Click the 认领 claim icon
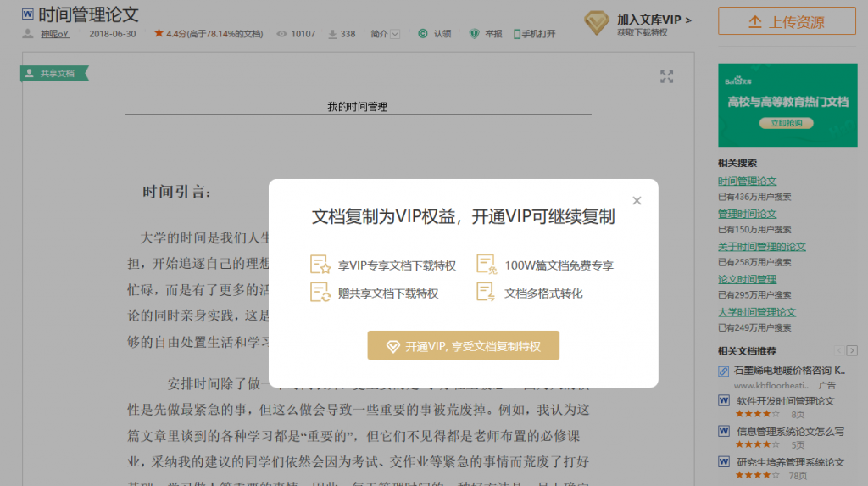Viewport: 868px width, 486px height. tap(423, 34)
